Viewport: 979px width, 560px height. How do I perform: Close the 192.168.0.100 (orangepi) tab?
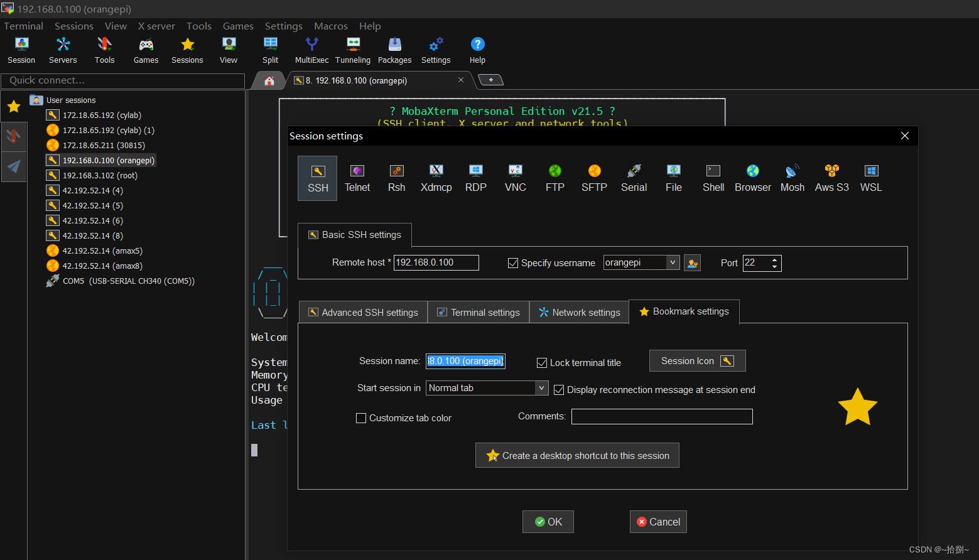point(461,80)
